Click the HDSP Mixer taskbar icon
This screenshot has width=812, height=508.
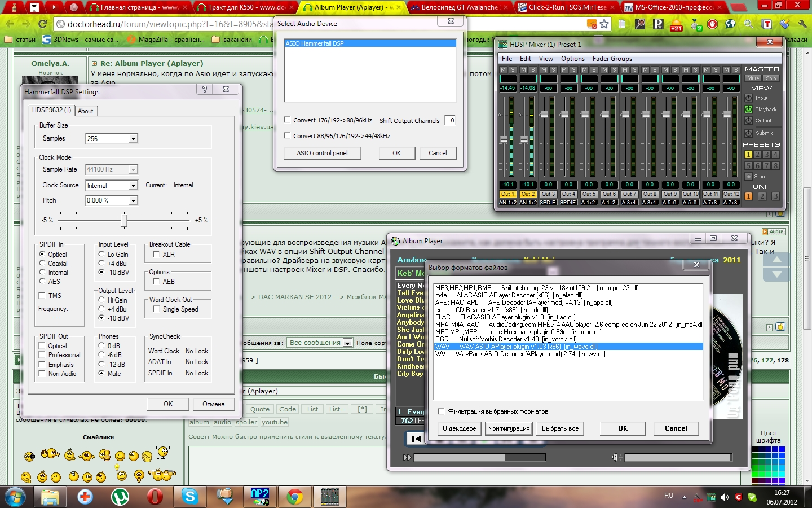point(329,497)
